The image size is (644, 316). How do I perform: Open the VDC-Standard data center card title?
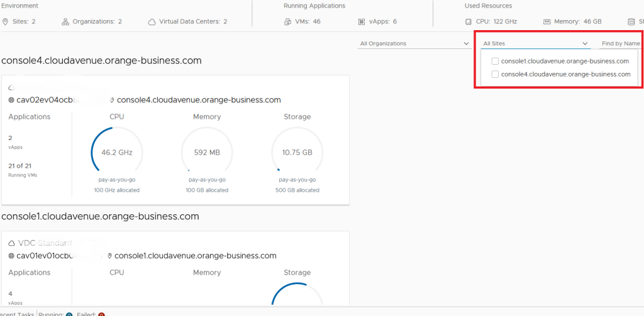click(45, 243)
